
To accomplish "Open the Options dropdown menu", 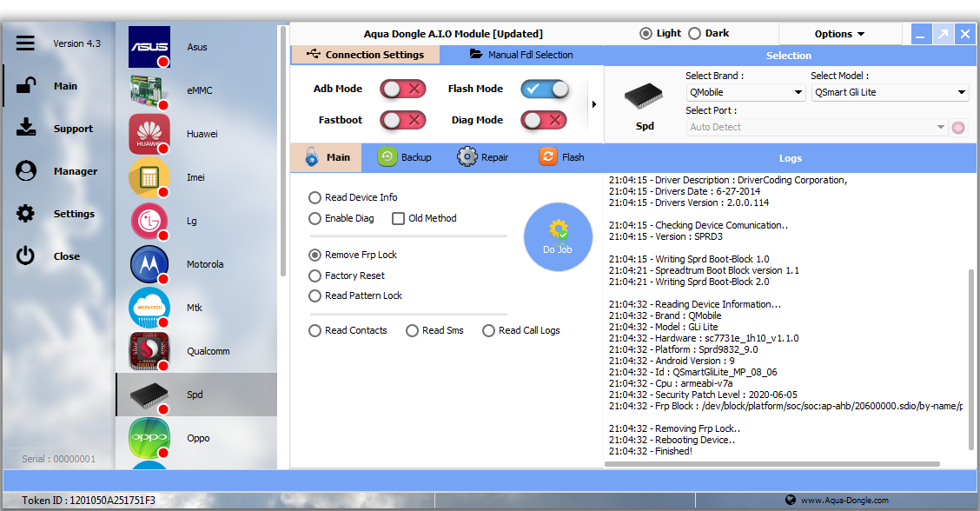I will (x=840, y=34).
